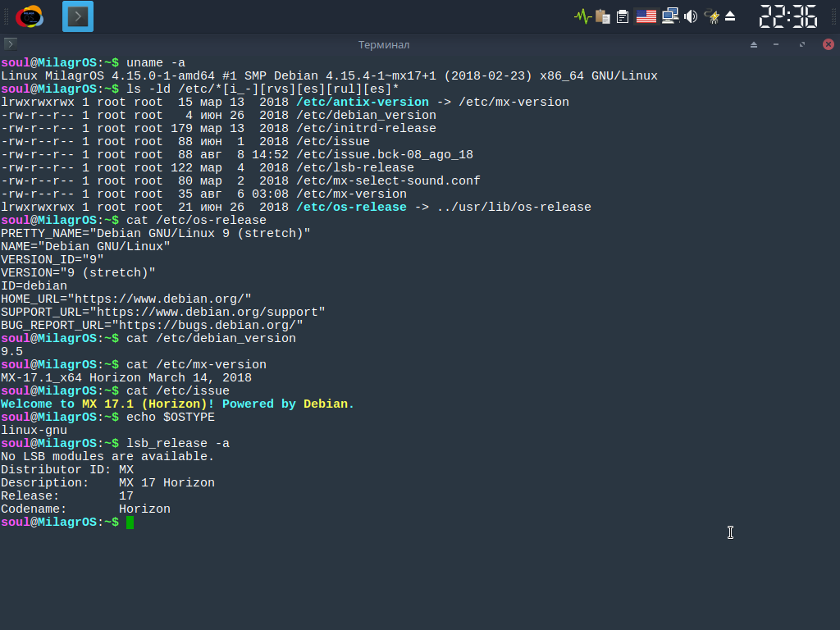Click 'No LSB modules are available.' line

click(x=107, y=456)
